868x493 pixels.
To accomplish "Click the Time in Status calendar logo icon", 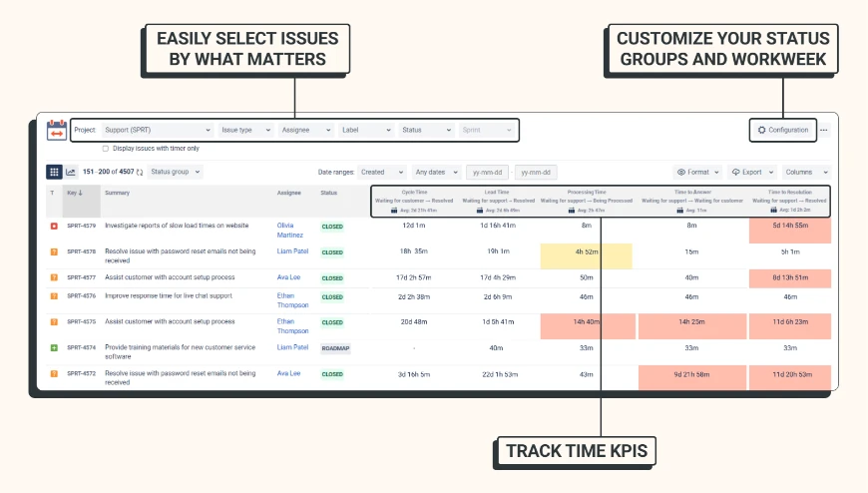I will (x=57, y=130).
